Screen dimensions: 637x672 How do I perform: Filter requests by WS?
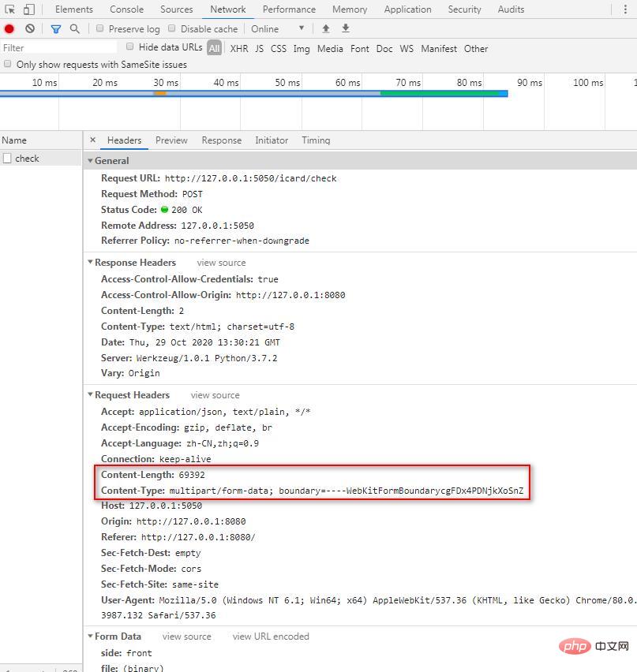point(407,48)
